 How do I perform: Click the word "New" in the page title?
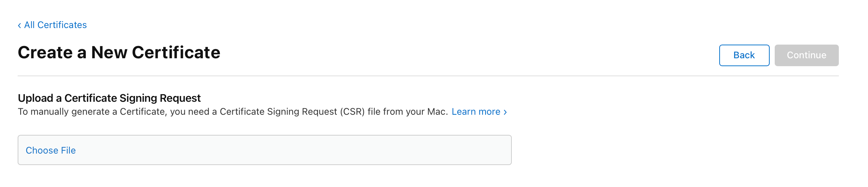pos(109,53)
